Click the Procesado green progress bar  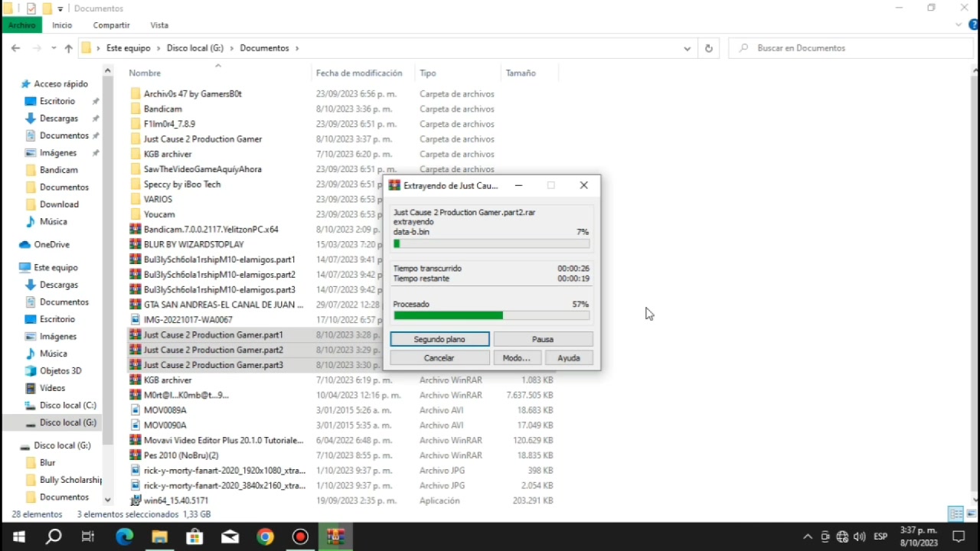[x=491, y=315]
